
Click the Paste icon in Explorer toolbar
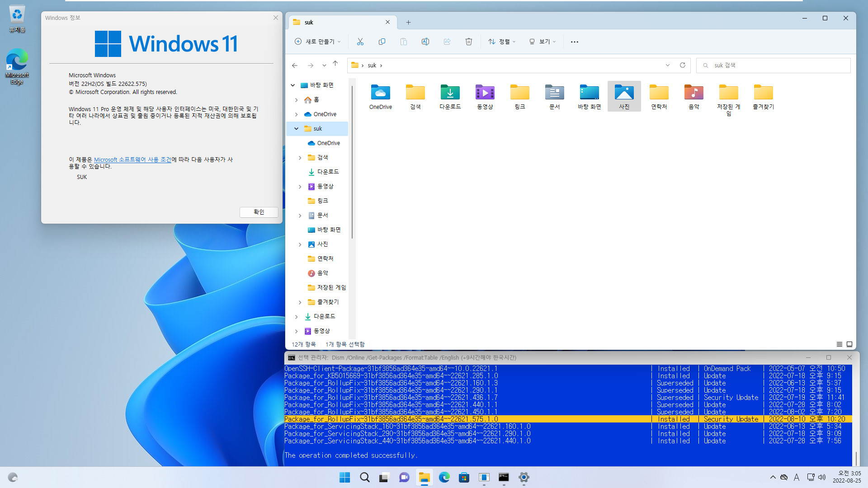(403, 42)
